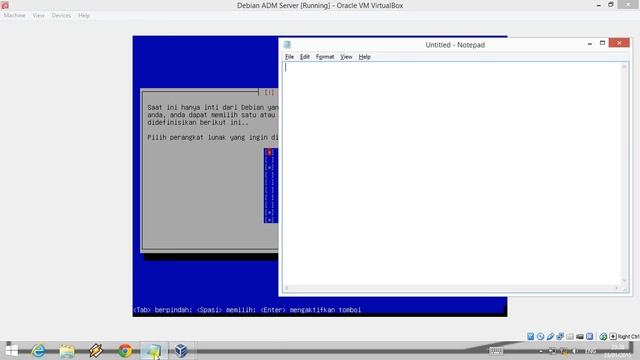Click the taskbar clock and date

(x=618, y=351)
